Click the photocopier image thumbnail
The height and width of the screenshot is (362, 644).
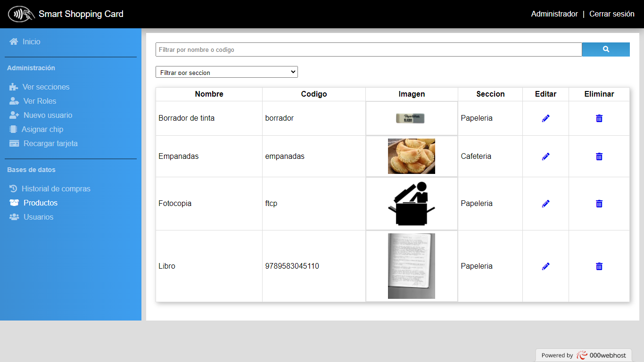(x=412, y=204)
